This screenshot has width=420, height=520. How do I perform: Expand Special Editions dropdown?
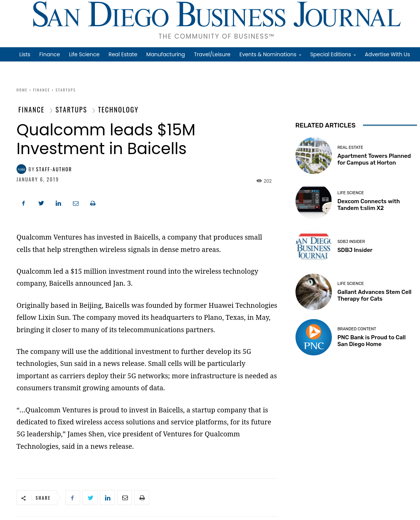coord(333,54)
